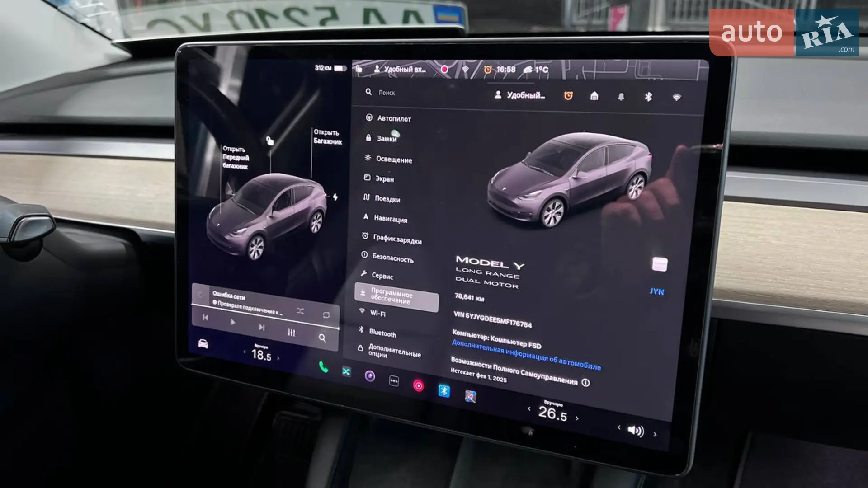Image resolution: width=868 pixels, height=488 pixels.
Task: Tap the HomeLink garage icon
Action: [x=594, y=96]
